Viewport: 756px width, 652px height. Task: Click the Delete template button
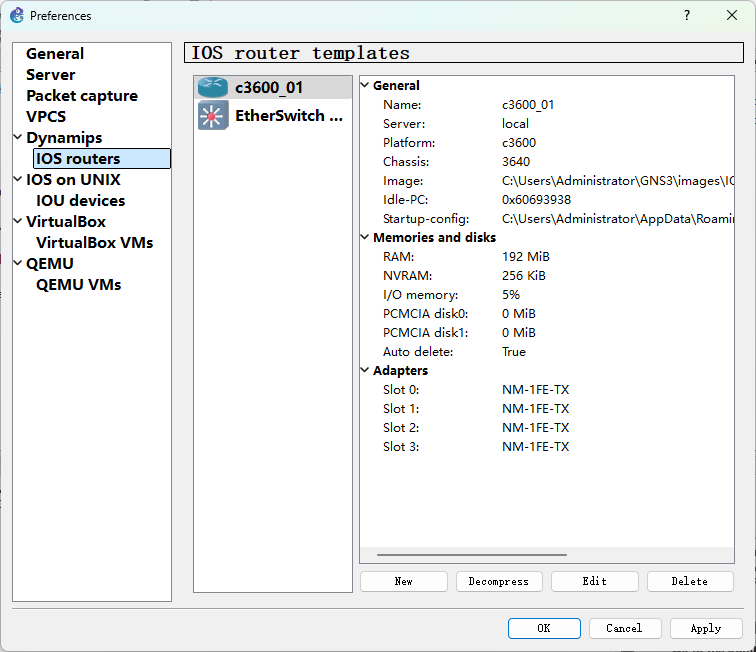click(x=690, y=581)
